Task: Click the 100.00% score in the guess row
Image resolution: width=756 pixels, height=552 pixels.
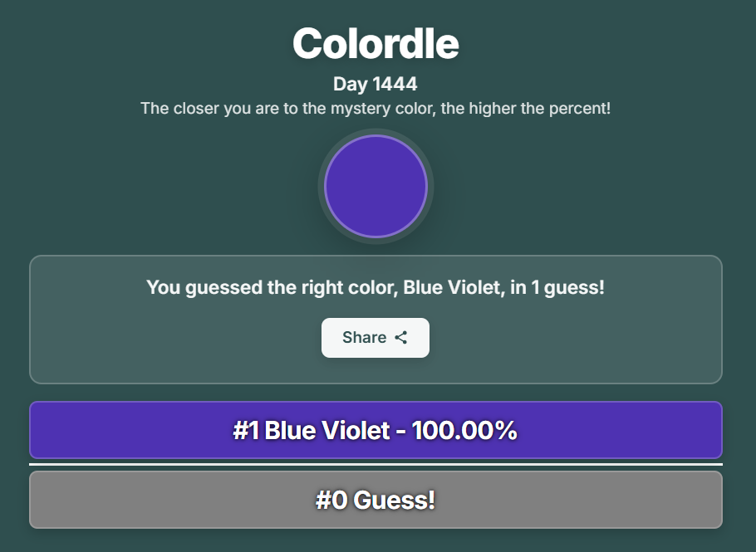Action: [464, 431]
